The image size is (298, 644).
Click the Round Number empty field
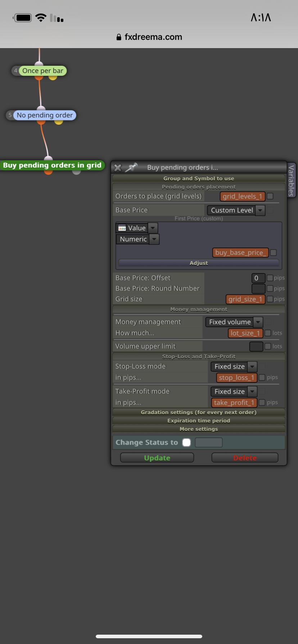point(258,288)
